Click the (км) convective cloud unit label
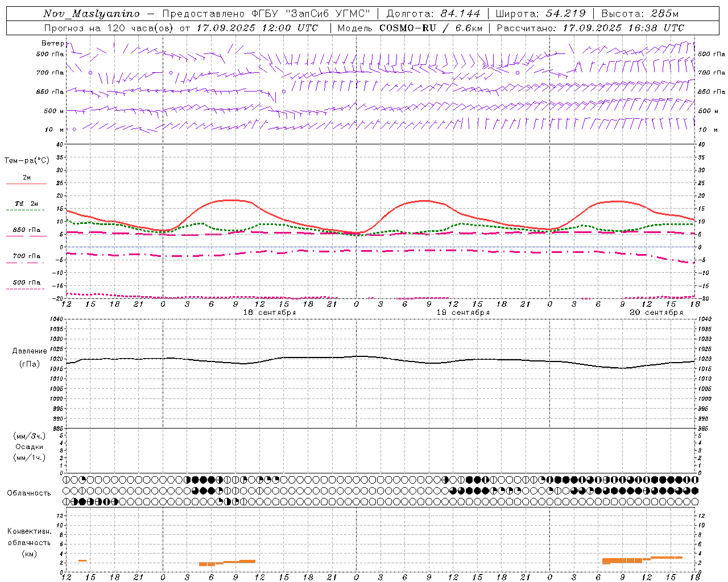This screenshot has height=582, width=728. point(30,554)
